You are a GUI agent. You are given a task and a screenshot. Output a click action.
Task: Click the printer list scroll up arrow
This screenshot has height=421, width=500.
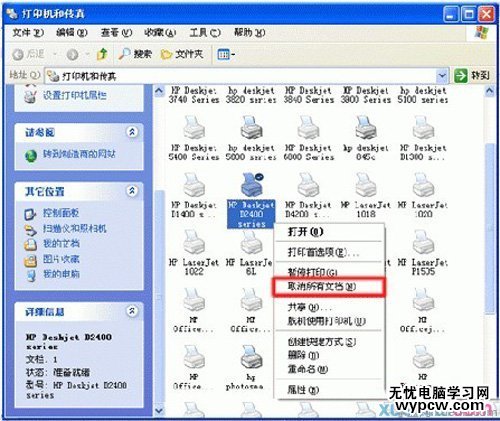(490, 91)
